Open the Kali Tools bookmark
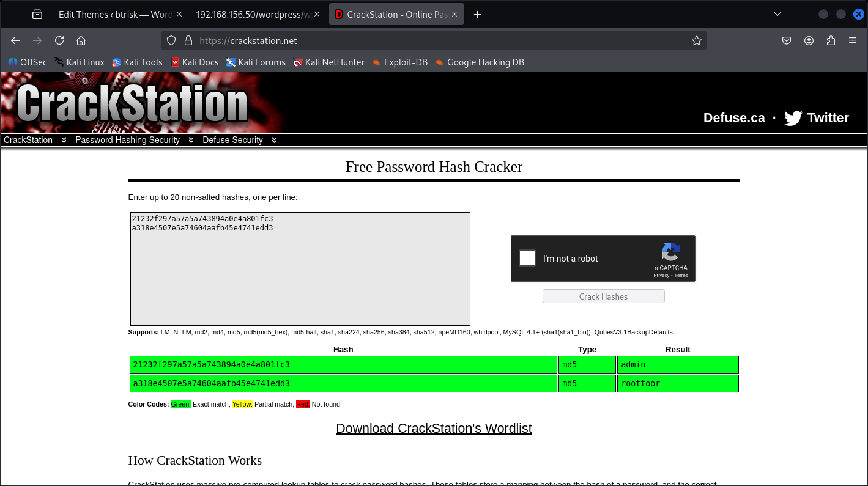 [x=137, y=62]
